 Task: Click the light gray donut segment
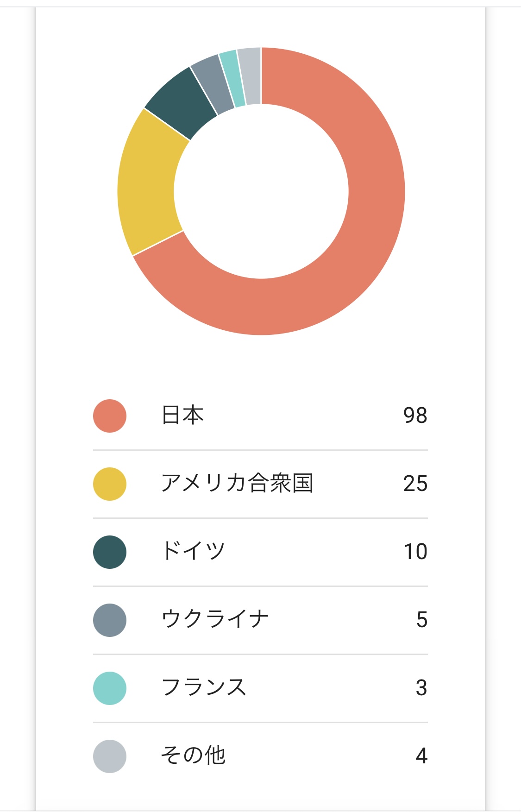[x=250, y=76]
